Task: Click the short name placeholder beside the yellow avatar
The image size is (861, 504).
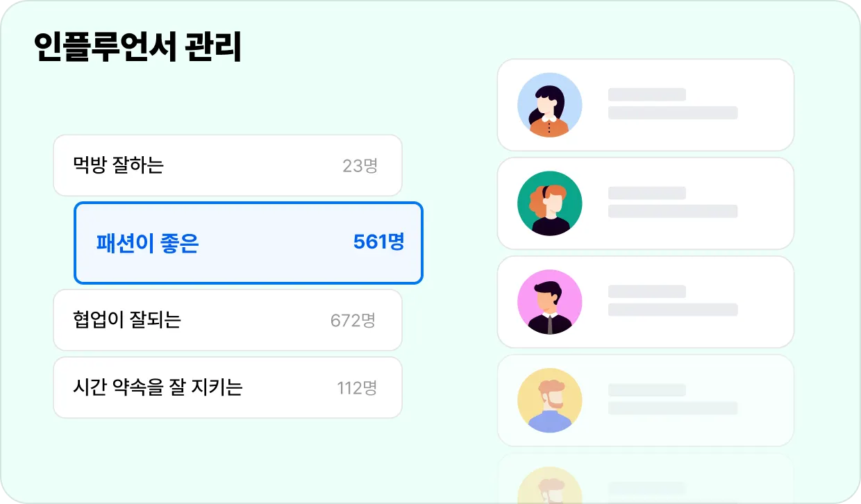Action: click(x=647, y=390)
